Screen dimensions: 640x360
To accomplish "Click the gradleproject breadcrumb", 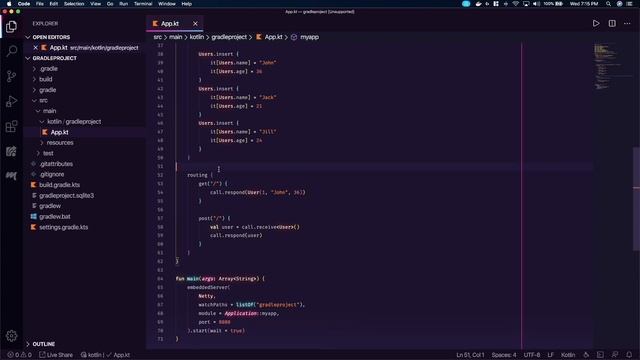I will (229, 37).
